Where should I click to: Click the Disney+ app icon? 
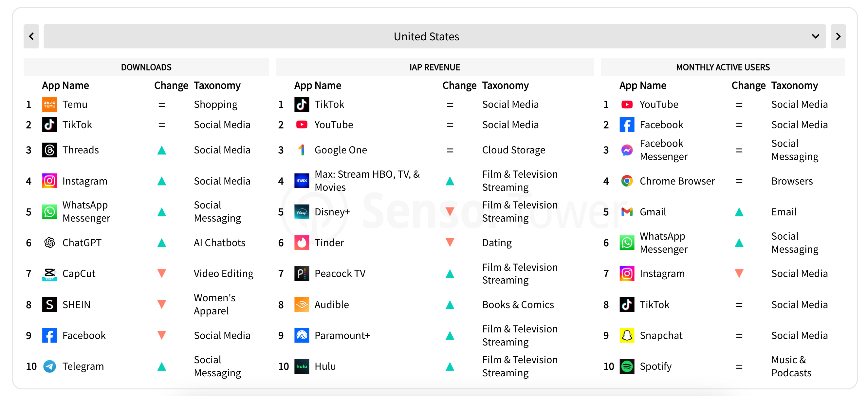[x=302, y=212]
